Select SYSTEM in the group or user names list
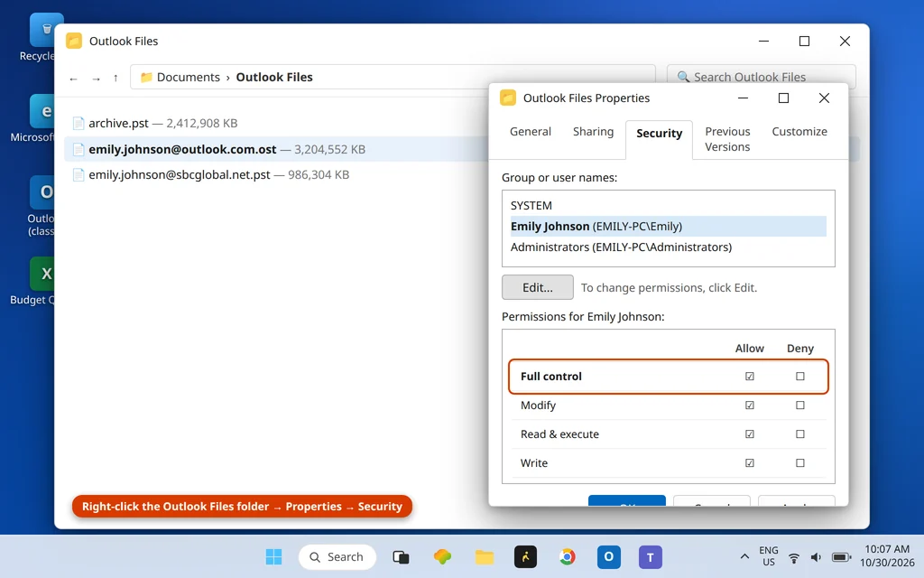924x578 pixels. [x=669, y=205]
